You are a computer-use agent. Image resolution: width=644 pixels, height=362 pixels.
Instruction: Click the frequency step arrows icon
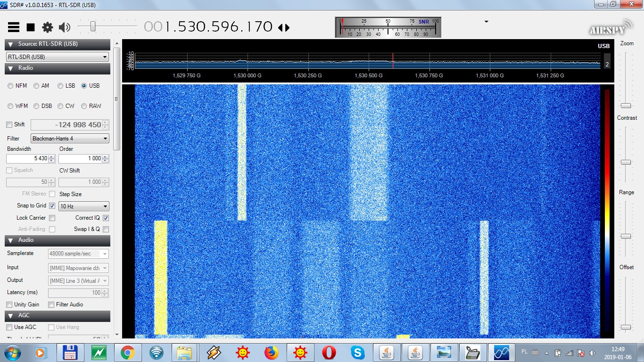tap(284, 27)
